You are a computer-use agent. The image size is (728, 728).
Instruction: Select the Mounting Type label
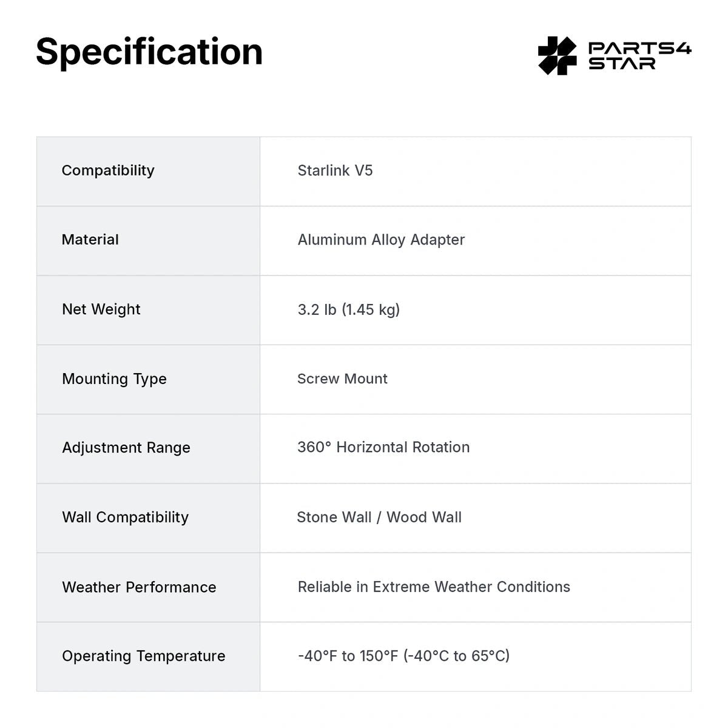click(x=114, y=379)
